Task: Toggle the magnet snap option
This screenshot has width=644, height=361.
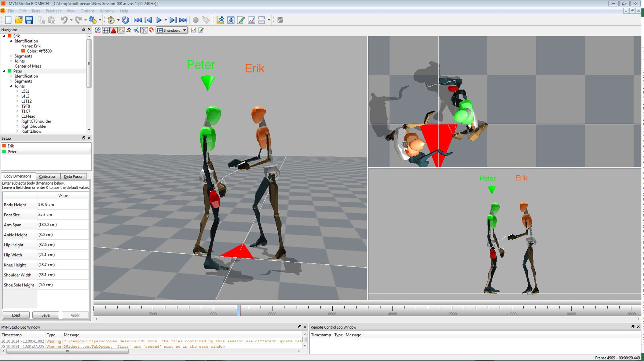Action: pyautogui.click(x=151, y=30)
